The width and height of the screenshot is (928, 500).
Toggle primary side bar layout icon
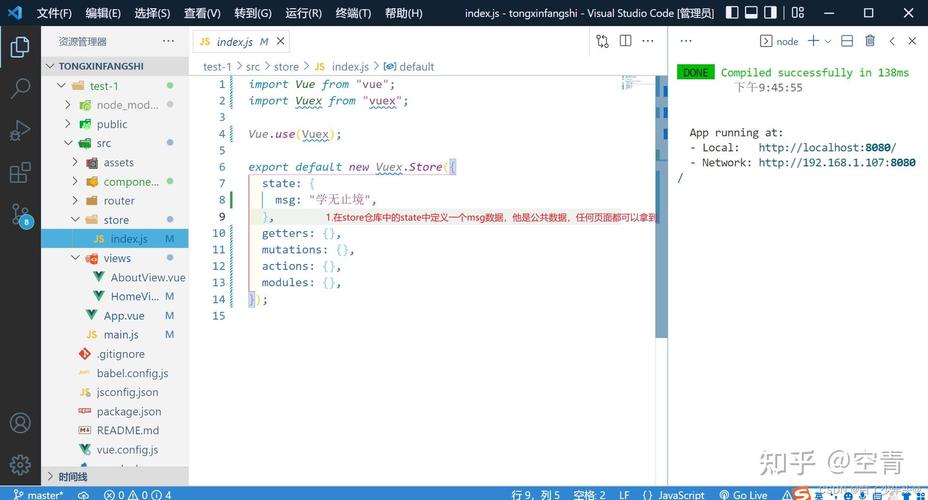[x=732, y=12]
